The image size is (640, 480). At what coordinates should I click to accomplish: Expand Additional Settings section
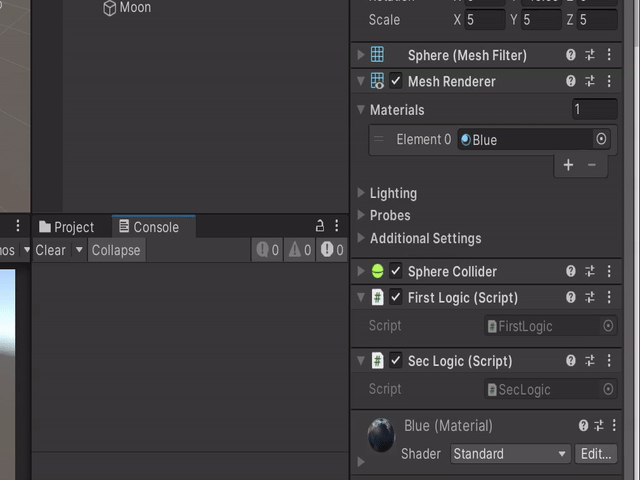360,238
